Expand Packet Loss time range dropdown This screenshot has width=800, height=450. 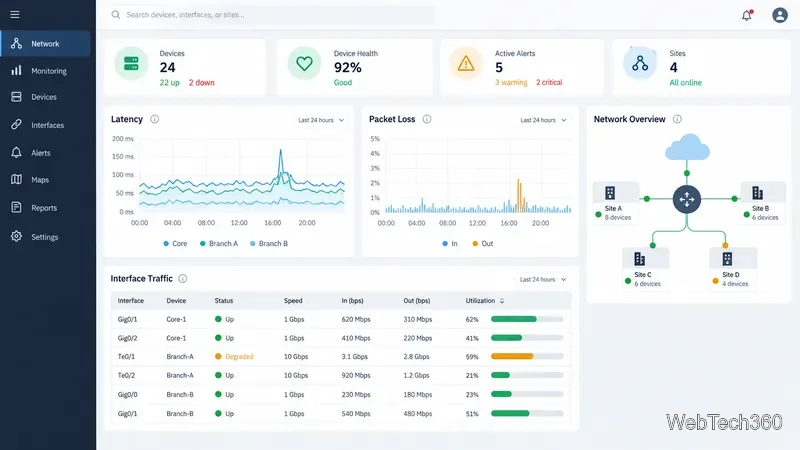(x=543, y=120)
